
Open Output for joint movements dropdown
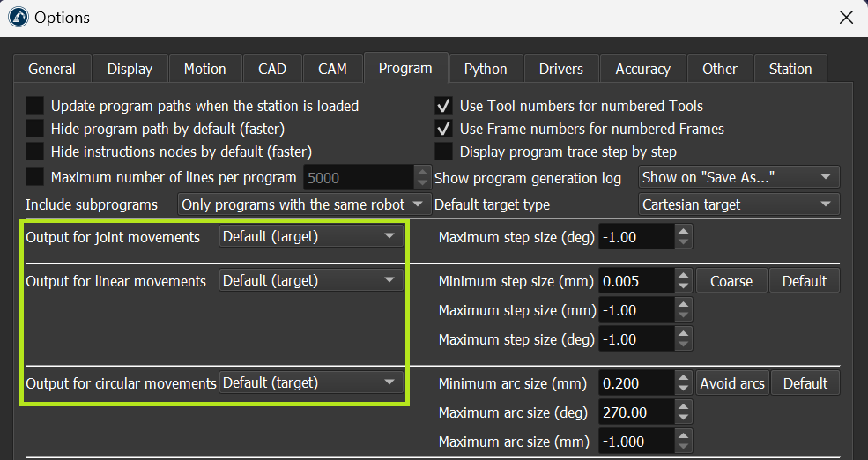[311, 236]
